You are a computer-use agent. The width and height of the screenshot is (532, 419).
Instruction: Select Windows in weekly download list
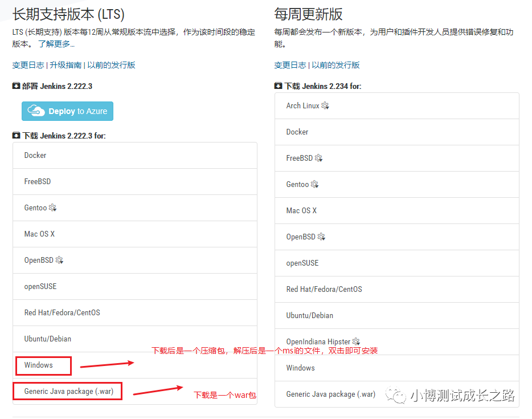pyautogui.click(x=397, y=368)
